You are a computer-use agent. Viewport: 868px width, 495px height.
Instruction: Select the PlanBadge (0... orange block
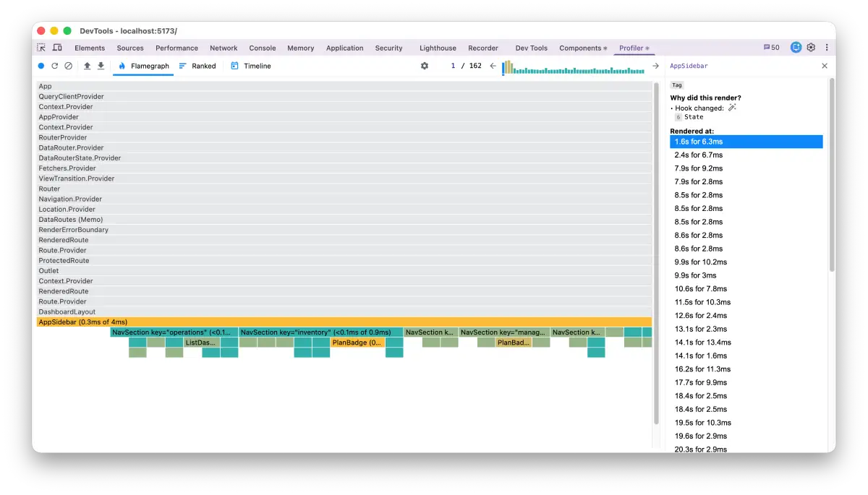point(357,343)
